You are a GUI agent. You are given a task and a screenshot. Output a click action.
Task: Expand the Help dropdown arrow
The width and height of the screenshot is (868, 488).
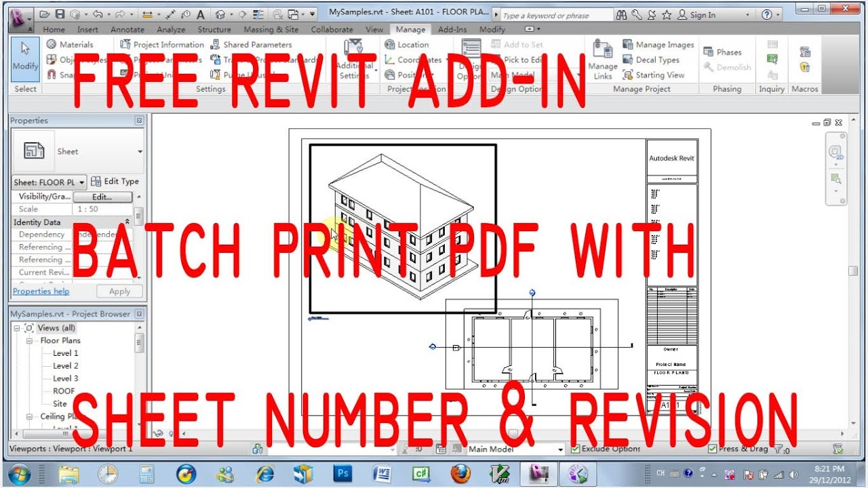[x=779, y=15]
